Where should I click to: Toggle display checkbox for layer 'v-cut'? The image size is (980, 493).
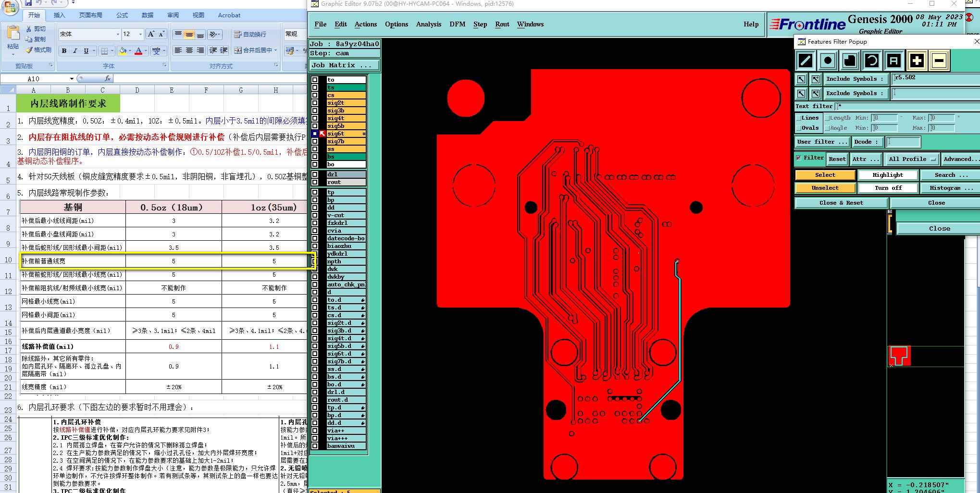point(315,215)
